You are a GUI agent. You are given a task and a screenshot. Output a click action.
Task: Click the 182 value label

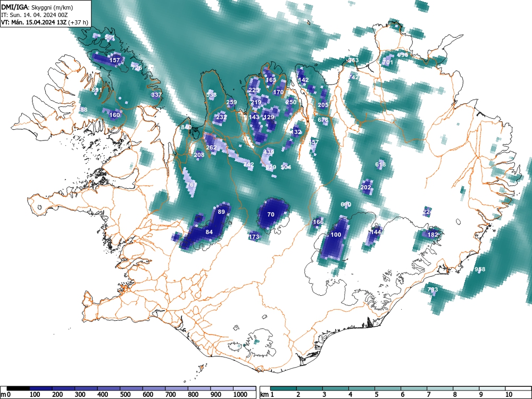pos(433,235)
